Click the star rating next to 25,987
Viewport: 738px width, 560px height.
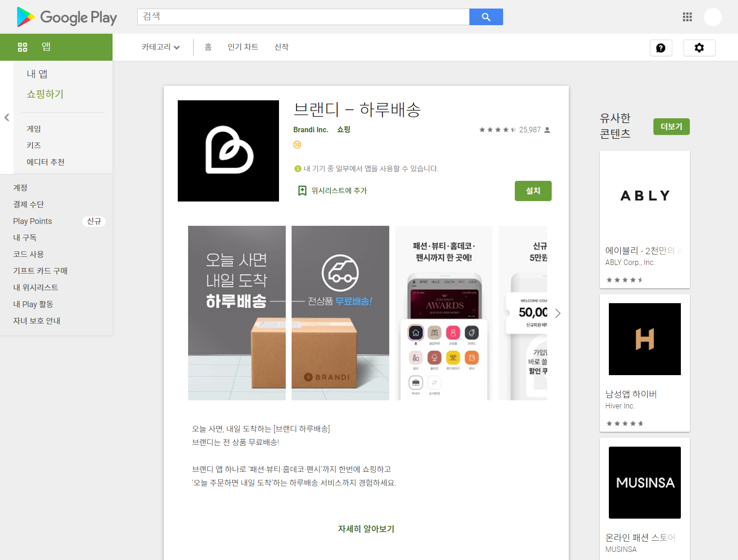[x=497, y=130]
